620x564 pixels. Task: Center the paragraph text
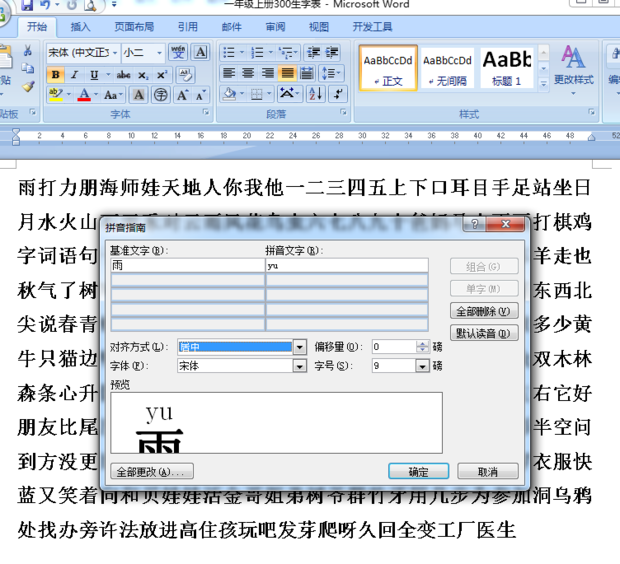point(248,73)
